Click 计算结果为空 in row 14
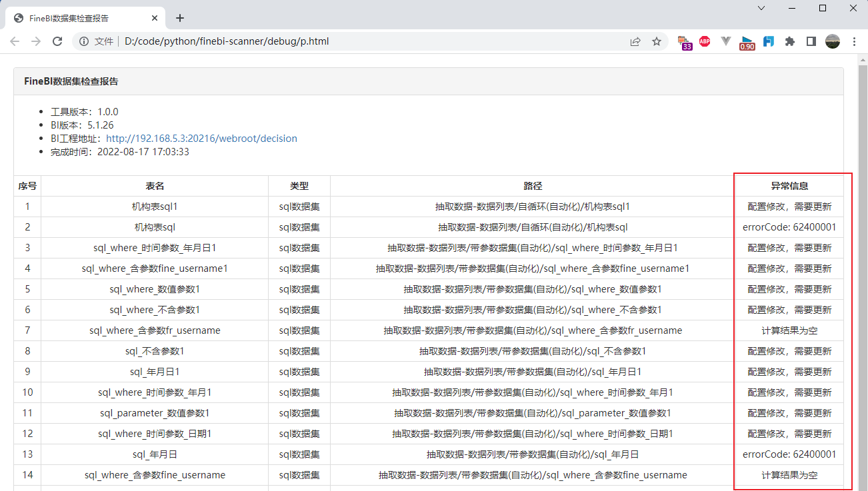Image resolution: width=868 pixels, height=491 pixels. pos(789,475)
